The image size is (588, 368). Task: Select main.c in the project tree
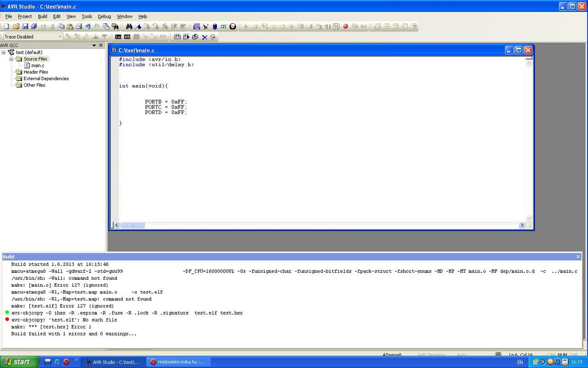38,65
